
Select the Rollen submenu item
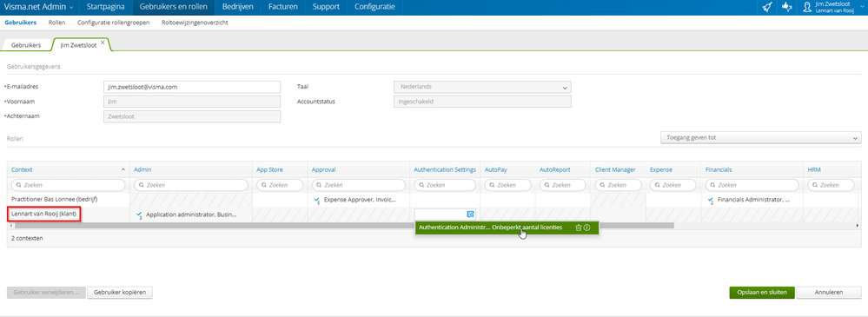(57, 23)
